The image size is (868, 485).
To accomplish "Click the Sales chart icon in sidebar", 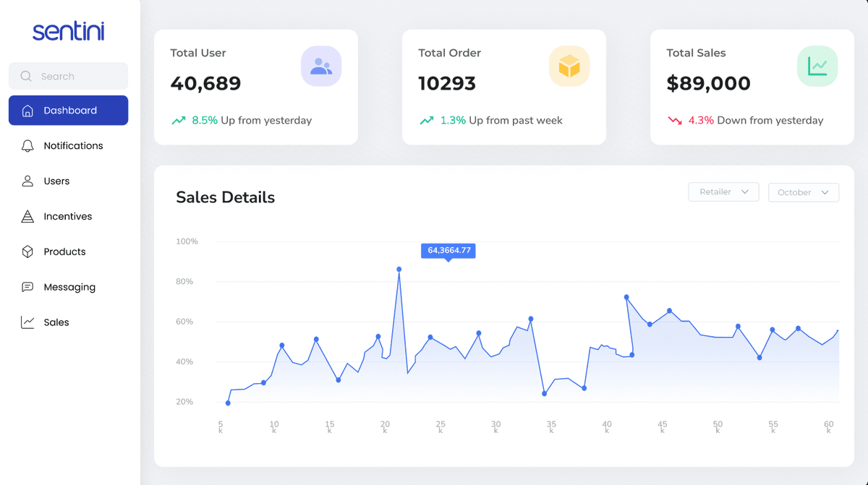I will pyautogui.click(x=27, y=322).
